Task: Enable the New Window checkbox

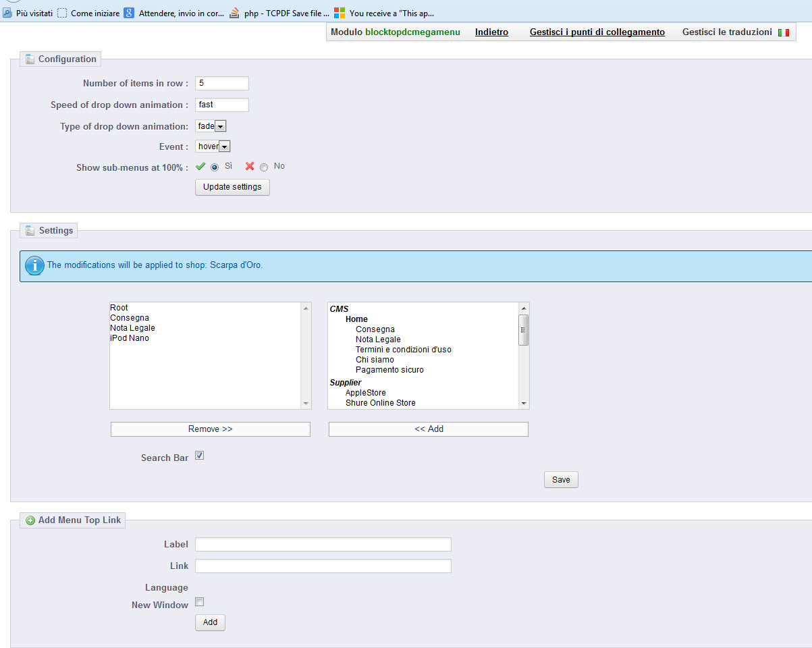Action: tap(199, 602)
